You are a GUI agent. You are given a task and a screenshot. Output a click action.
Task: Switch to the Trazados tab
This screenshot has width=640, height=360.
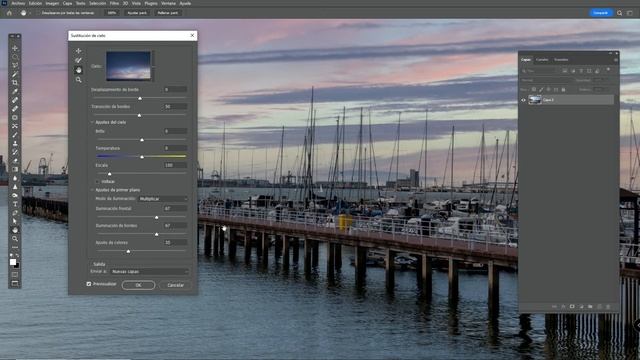click(x=561, y=60)
